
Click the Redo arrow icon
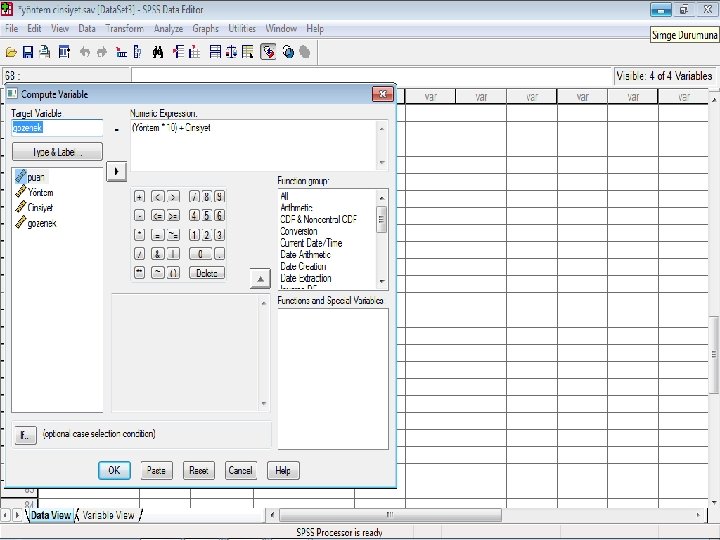102,52
